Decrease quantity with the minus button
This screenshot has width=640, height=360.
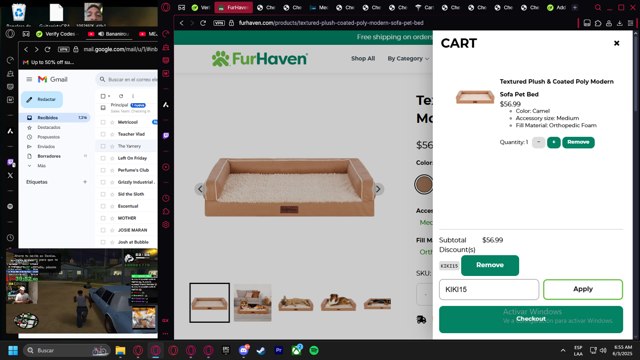(x=538, y=142)
